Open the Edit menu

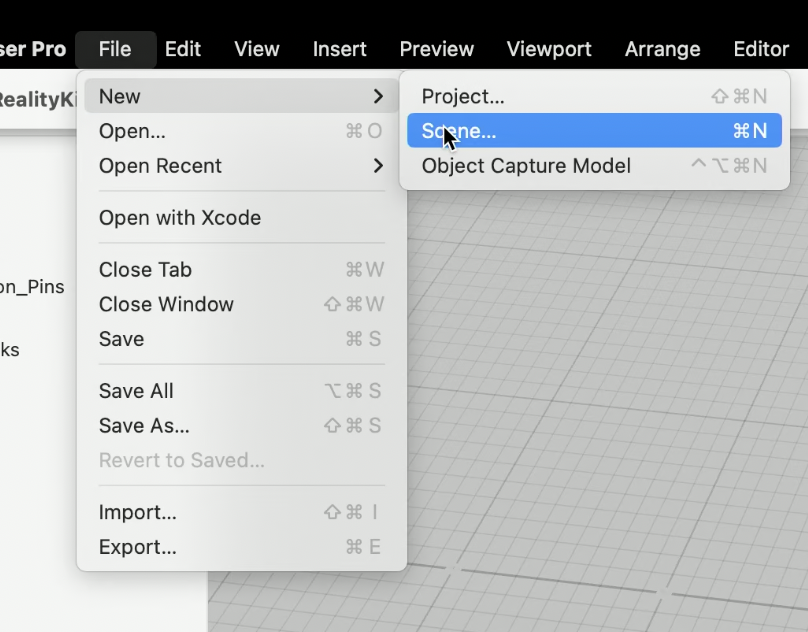pyautogui.click(x=183, y=49)
